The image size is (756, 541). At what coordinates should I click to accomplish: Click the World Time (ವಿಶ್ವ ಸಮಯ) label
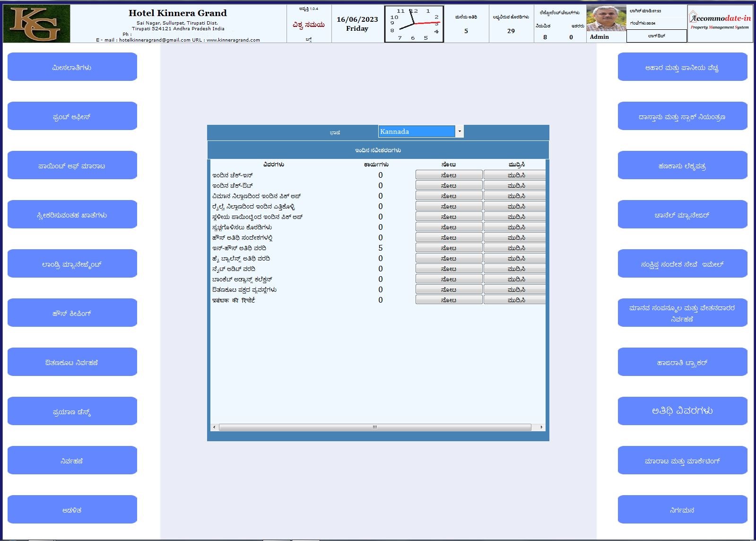pyautogui.click(x=309, y=25)
